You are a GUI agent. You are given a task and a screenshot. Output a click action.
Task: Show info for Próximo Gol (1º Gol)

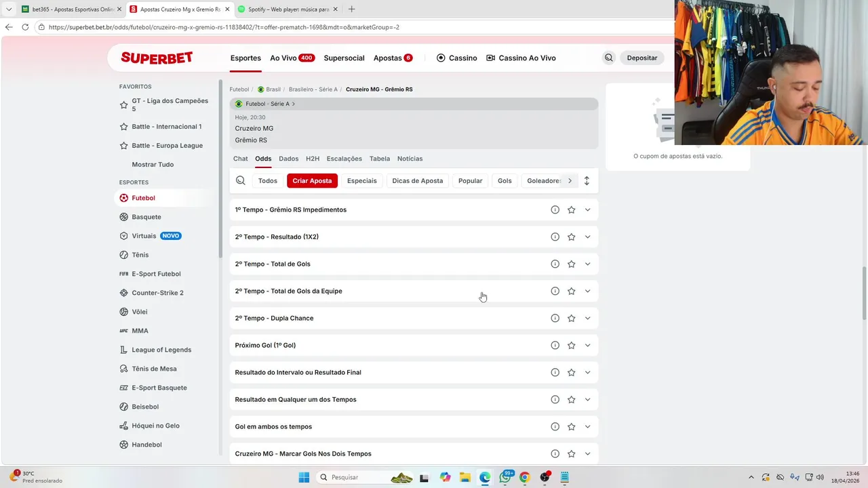coord(555,345)
